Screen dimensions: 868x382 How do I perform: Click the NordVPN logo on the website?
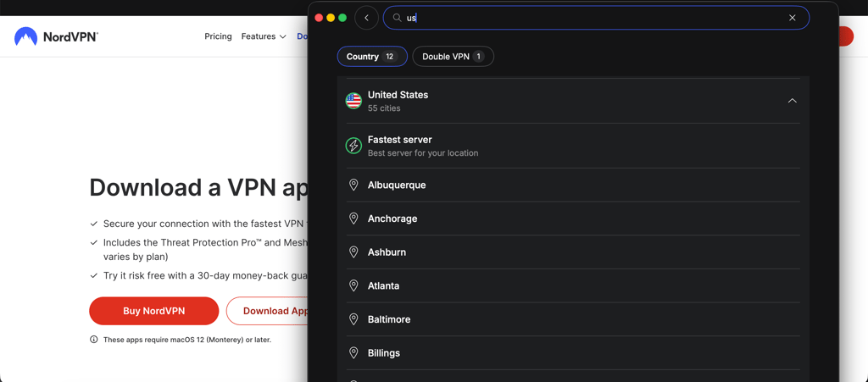point(57,36)
